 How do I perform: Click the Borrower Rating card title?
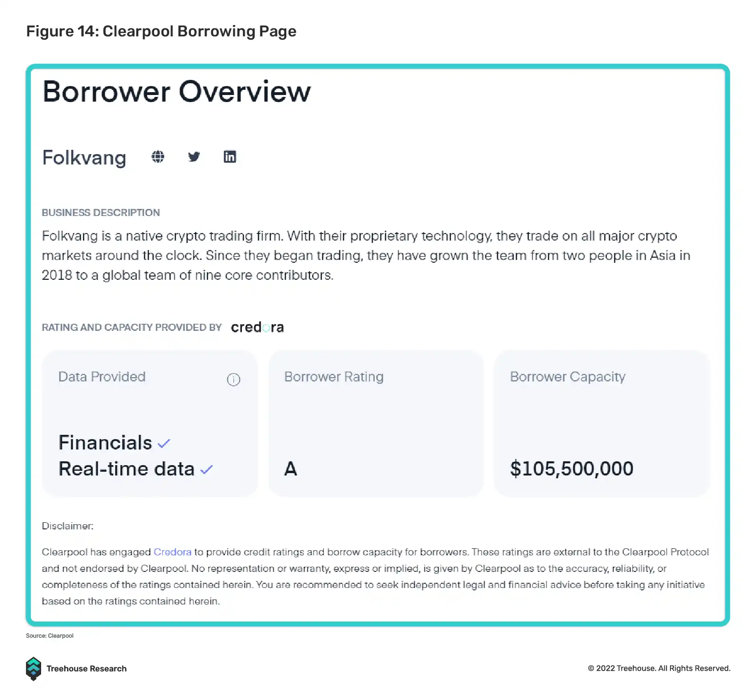[334, 377]
